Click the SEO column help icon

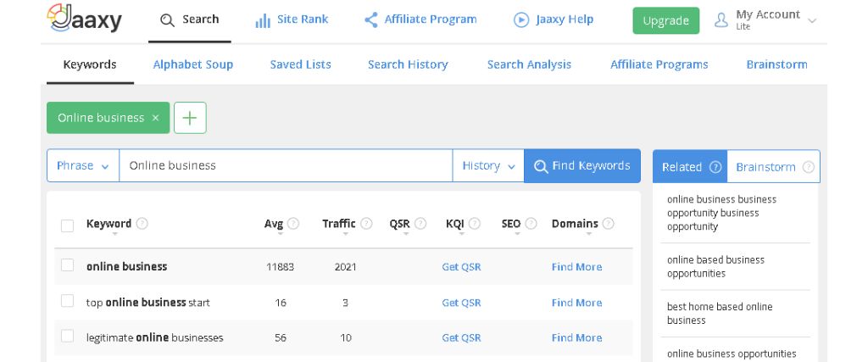(x=531, y=224)
